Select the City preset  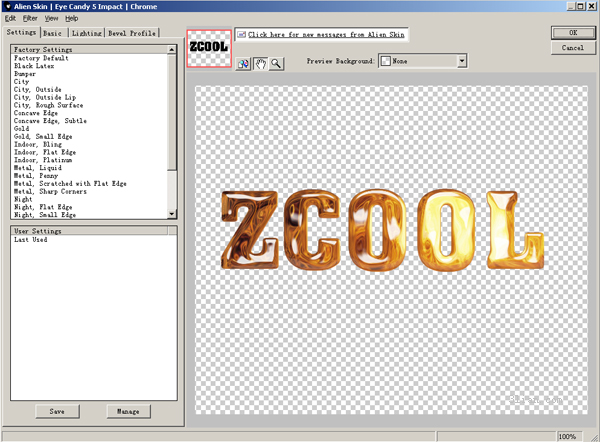point(21,82)
